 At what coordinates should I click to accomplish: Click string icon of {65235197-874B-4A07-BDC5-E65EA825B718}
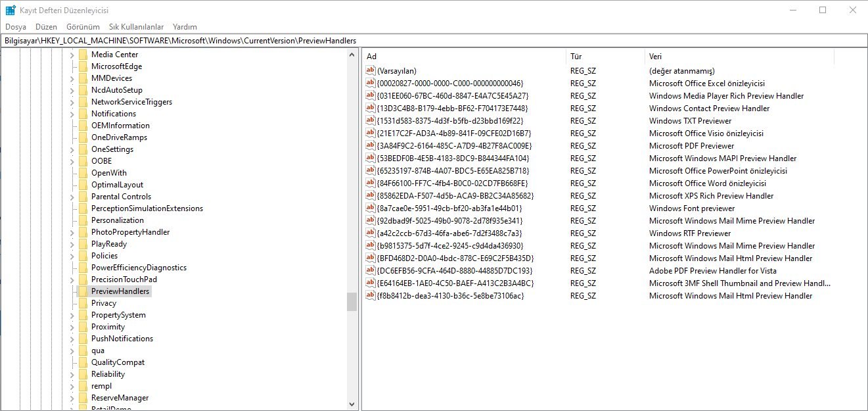tap(371, 170)
